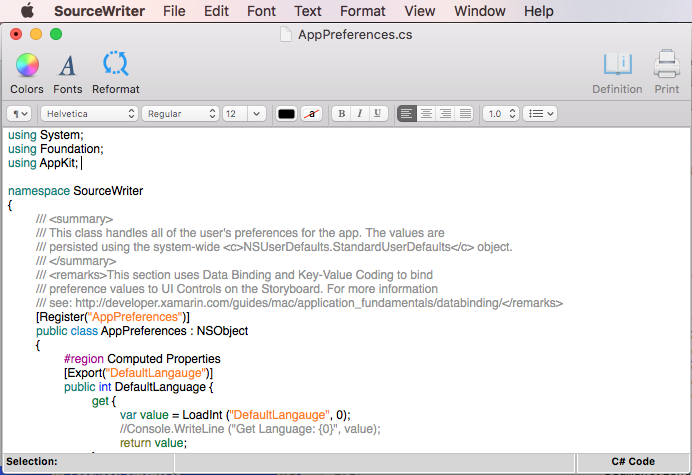The height and width of the screenshot is (475, 692).
Task: Click the Print printer icon
Action: [x=666, y=64]
